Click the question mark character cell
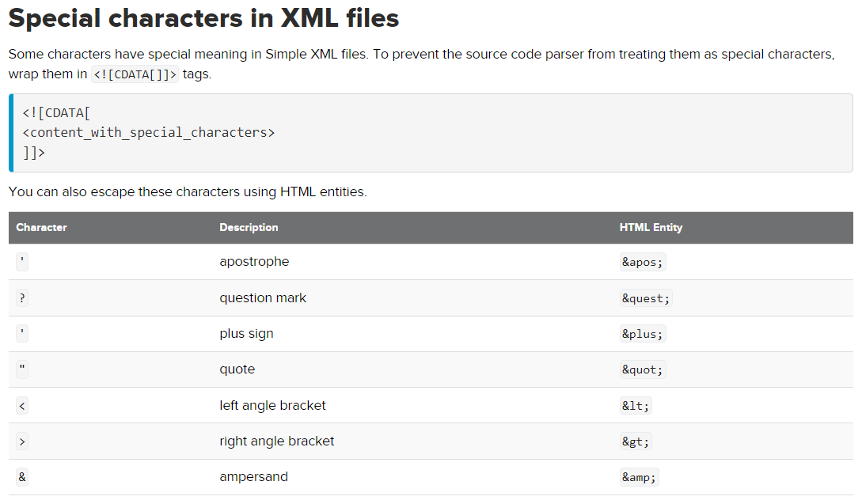The width and height of the screenshot is (862, 504). (x=22, y=298)
